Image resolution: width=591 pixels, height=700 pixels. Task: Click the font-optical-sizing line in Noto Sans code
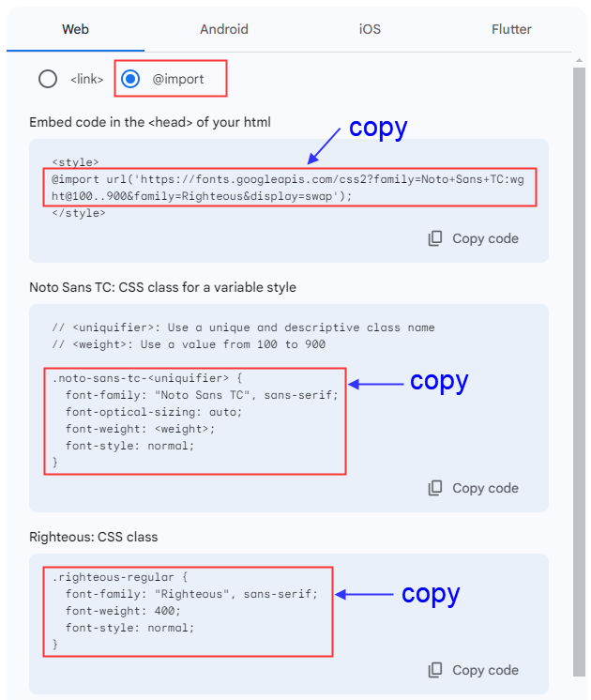[154, 412]
